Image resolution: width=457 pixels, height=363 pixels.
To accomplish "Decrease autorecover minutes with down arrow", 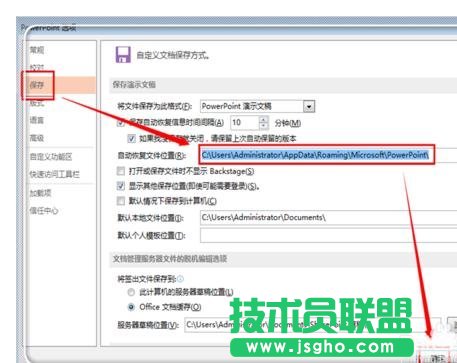I will [264, 126].
